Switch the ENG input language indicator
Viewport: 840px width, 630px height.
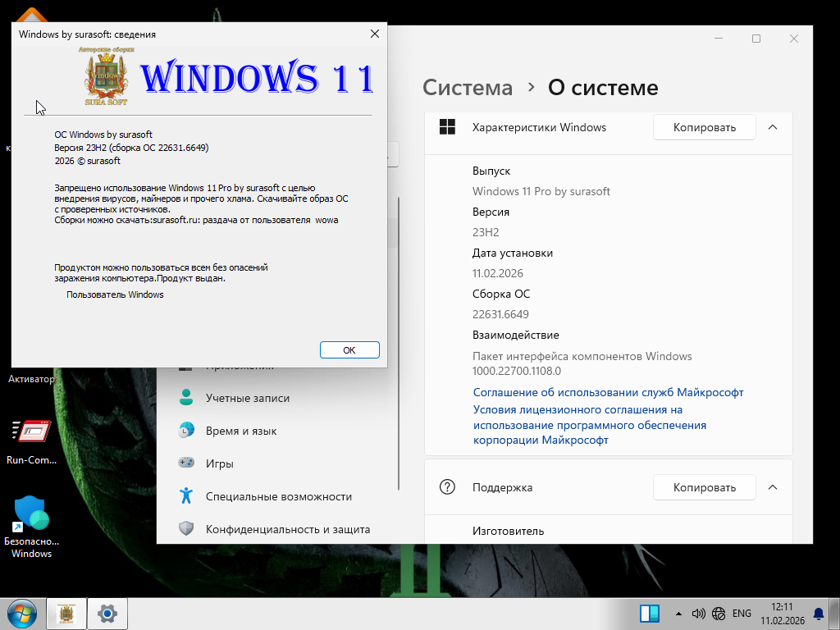pyautogui.click(x=742, y=614)
